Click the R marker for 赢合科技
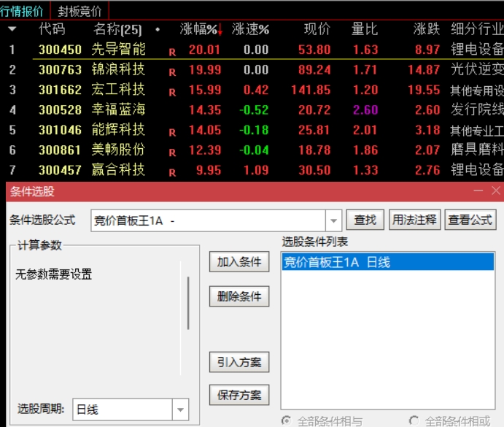 pos(172,173)
